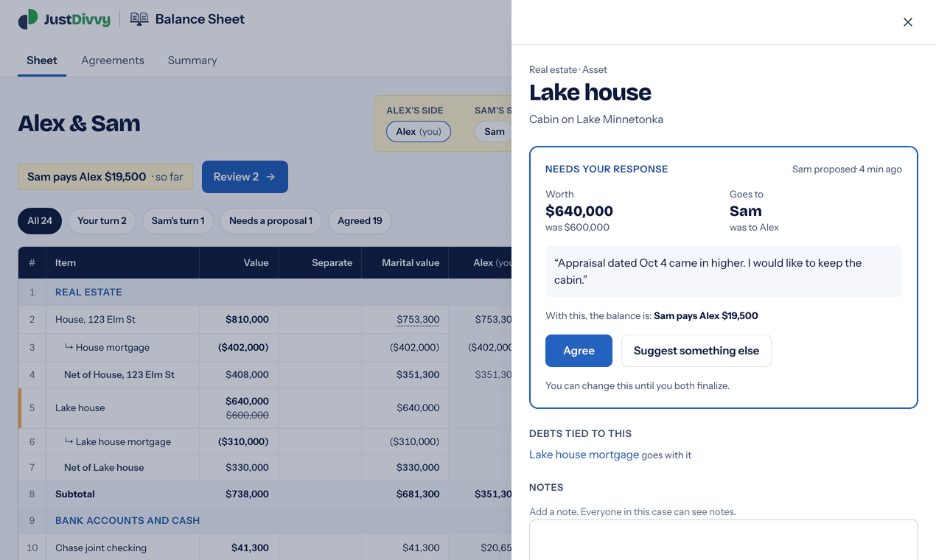
Task: Click the Lake house title in panel
Action: coord(590,92)
